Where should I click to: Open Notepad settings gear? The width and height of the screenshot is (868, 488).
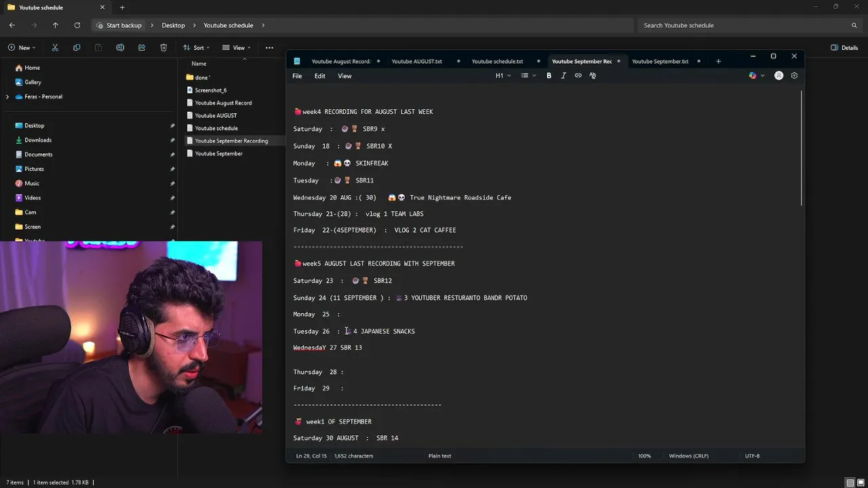click(x=794, y=76)
